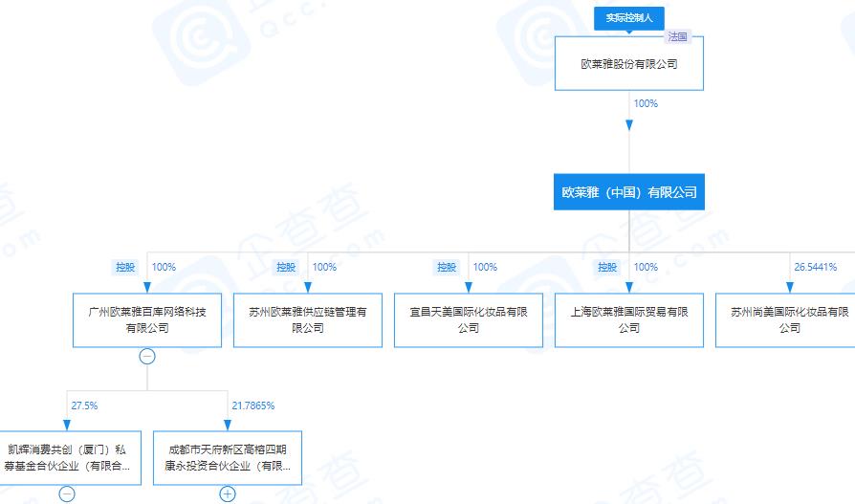This screenshot has height=504, width=855.
Task: Open 成都市天府新区高榕四期康永投资 node
Action: [228, 458]
